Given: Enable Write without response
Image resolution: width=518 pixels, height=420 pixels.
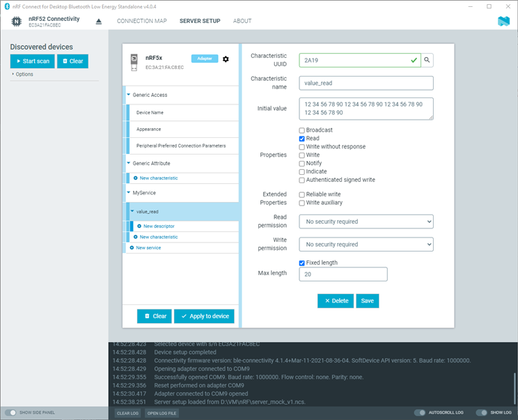Looking at the screenshot, I should 301,147.
